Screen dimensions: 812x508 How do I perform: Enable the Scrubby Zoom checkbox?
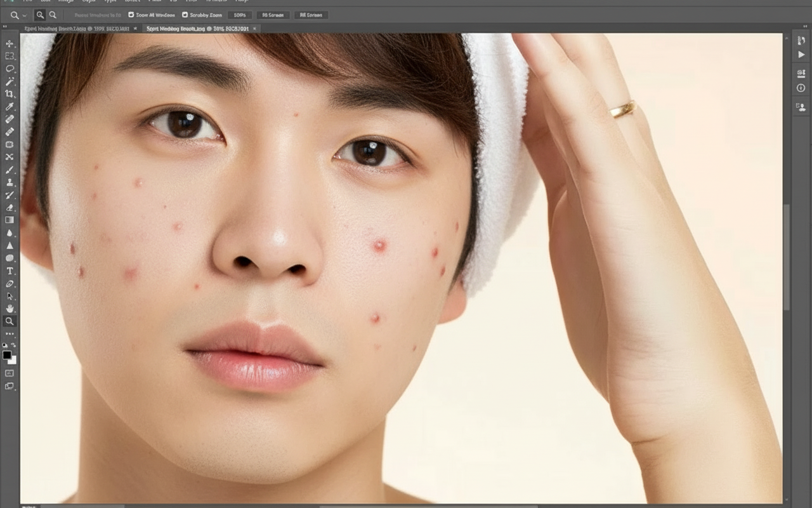pyautogui.click(x=185, y=15)
